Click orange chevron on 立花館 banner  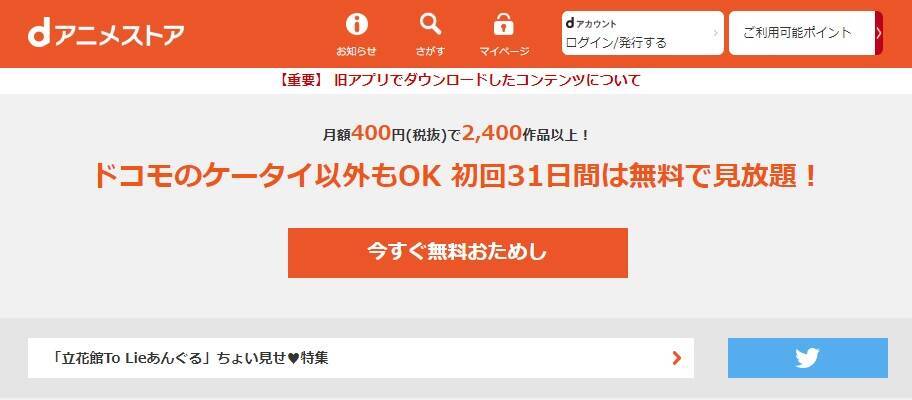point(676,358)
